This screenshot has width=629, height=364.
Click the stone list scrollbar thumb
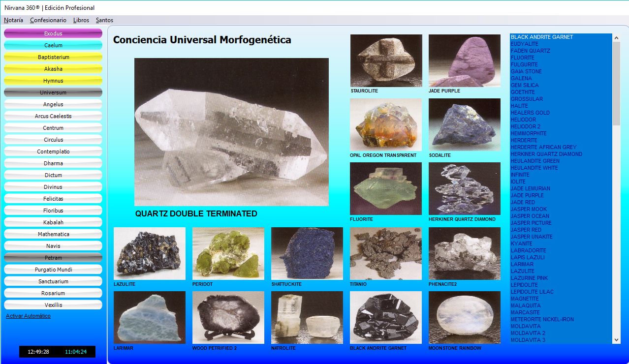[616, 84]
